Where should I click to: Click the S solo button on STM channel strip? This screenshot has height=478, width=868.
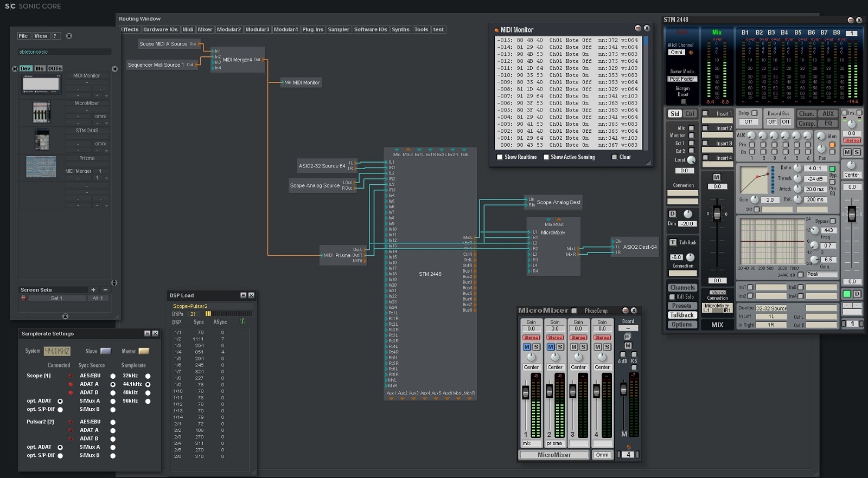(857, 152)
